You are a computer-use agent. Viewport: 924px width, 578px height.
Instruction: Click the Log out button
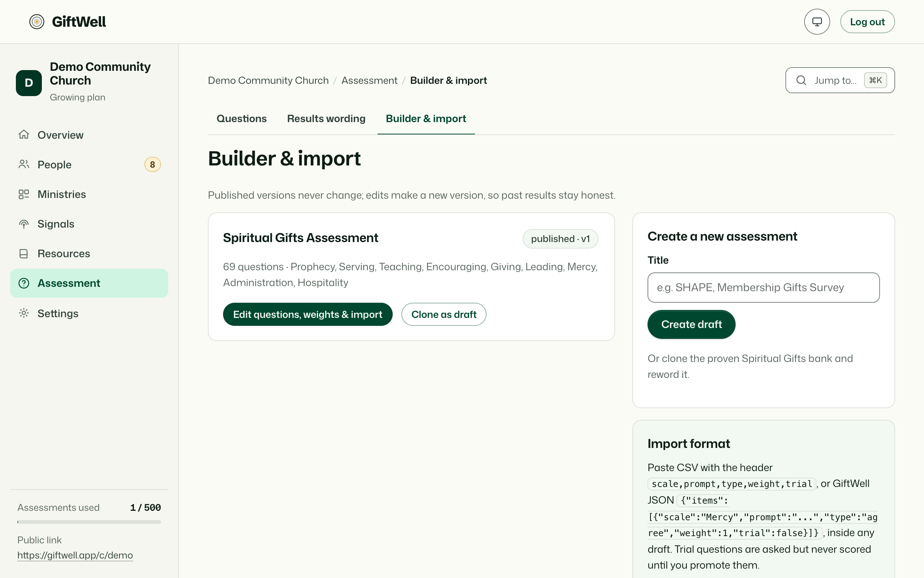(x=867, y=22)
